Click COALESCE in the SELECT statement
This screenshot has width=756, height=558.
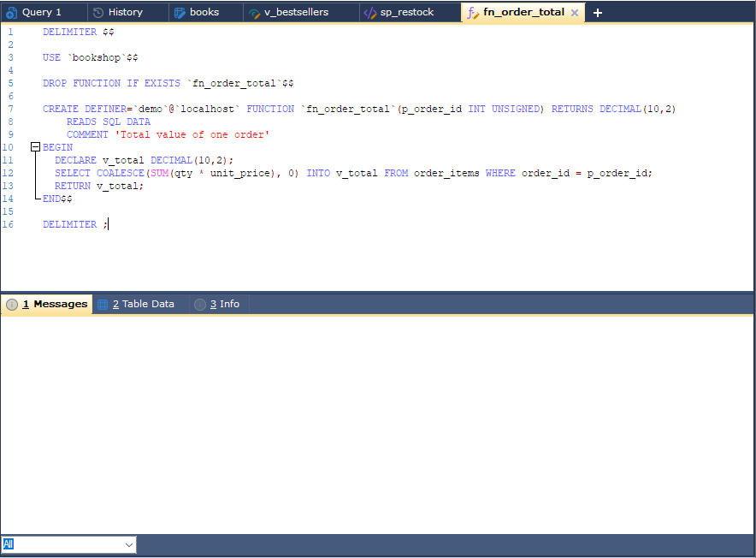point(121,173)
